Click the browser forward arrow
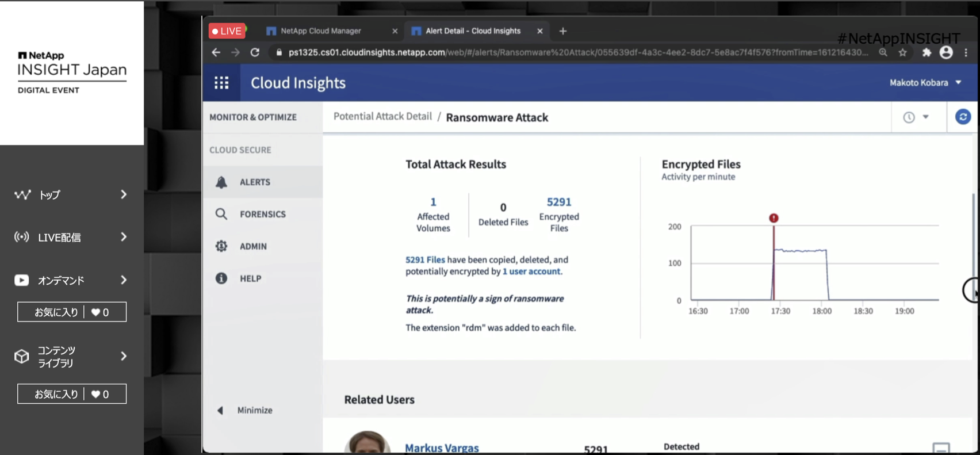Screen dimensions: 980x455 coord(235,52)
